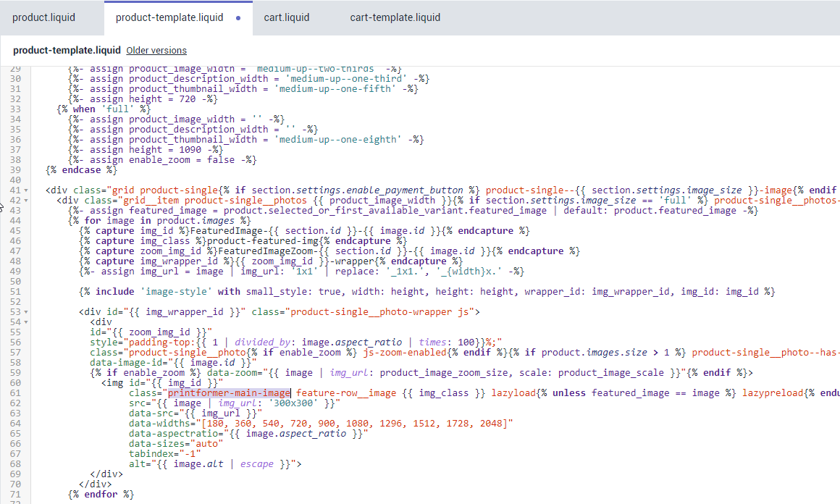Collapse the code fold at line 41
The width and height of the screenshot is (840, 504).
coord(26,190)
